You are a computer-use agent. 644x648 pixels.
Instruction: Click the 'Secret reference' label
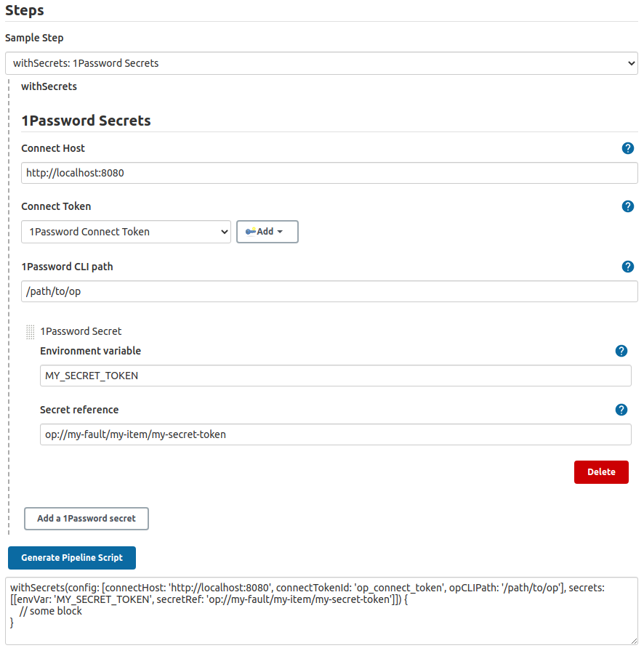coord(79,410)
